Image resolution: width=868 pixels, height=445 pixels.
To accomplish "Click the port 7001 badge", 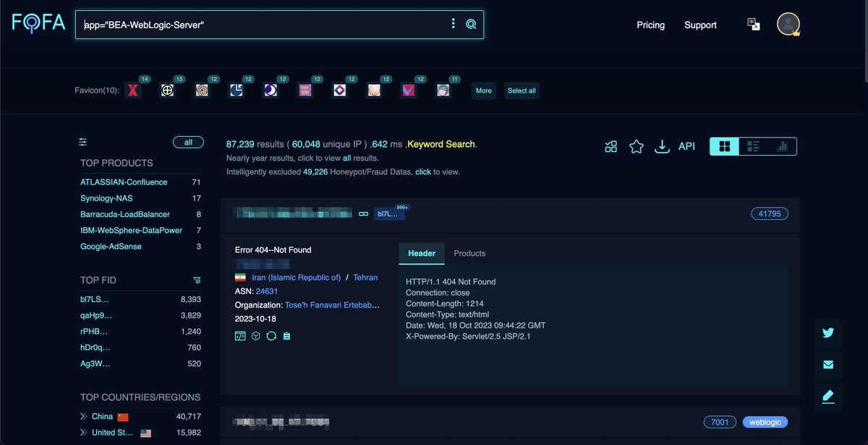I will point(720,422).
